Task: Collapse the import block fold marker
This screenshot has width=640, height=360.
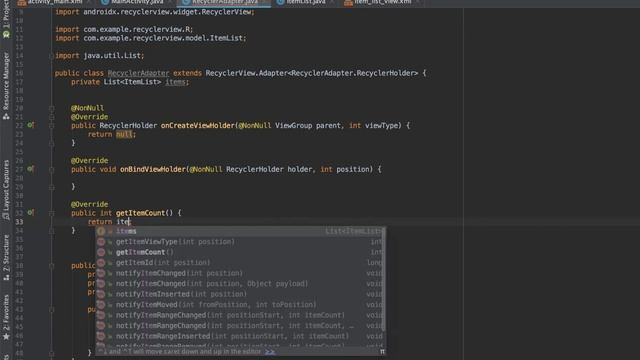Action: click(51, 56)
